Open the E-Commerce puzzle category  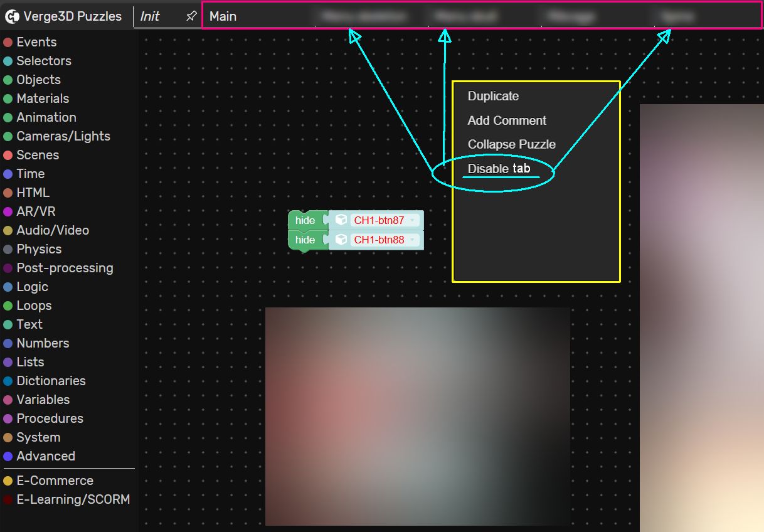pos(48,481)
